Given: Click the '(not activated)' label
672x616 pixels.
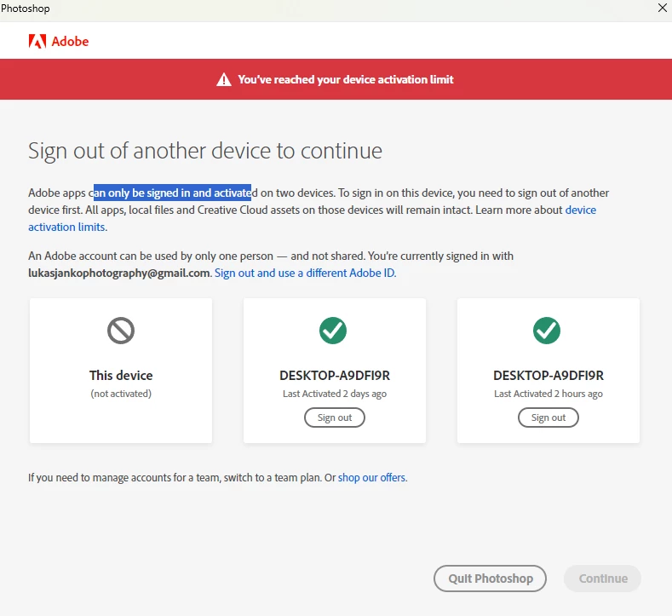Looking at the screenshot, I should 121,394.
